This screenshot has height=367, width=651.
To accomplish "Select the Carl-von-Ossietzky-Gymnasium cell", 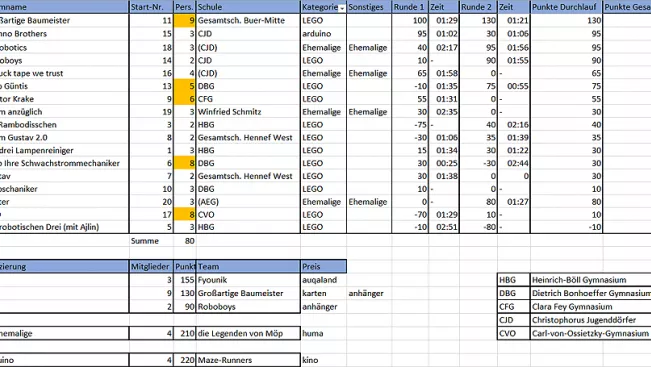I will pyautogui.click(x=591, y=333).
